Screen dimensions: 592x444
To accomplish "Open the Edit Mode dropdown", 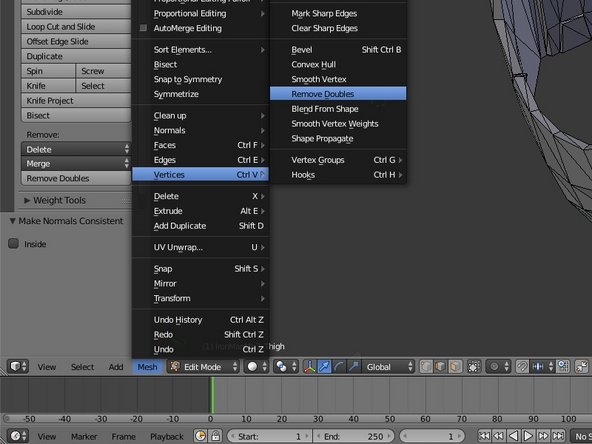I will coord(203,367).
